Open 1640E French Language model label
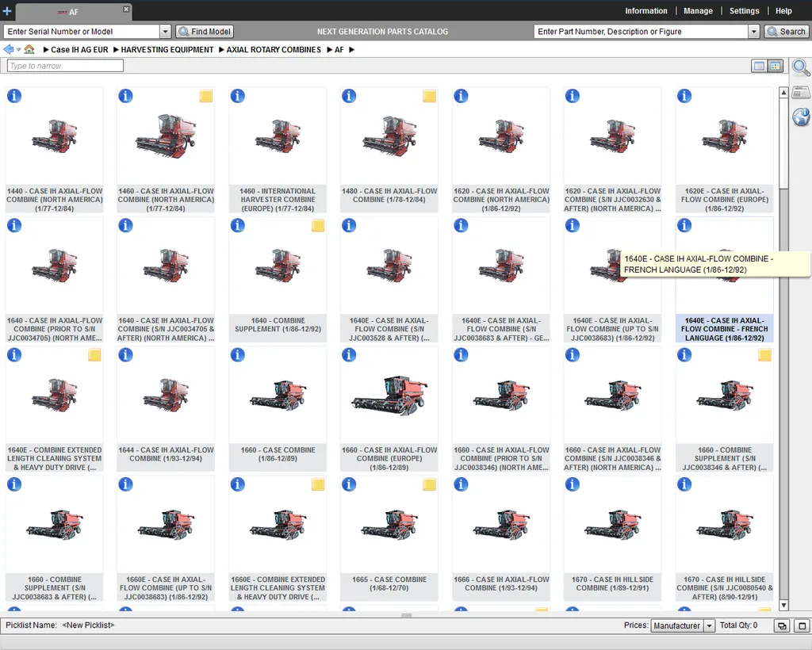 pyautogui.click(x=724, y=329)
